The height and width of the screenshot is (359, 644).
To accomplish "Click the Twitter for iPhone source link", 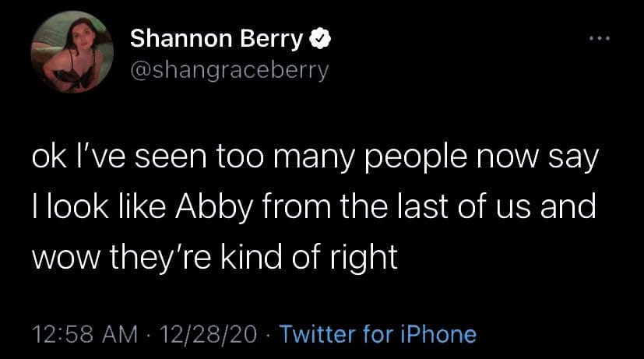I will click(x=377, y=334).
